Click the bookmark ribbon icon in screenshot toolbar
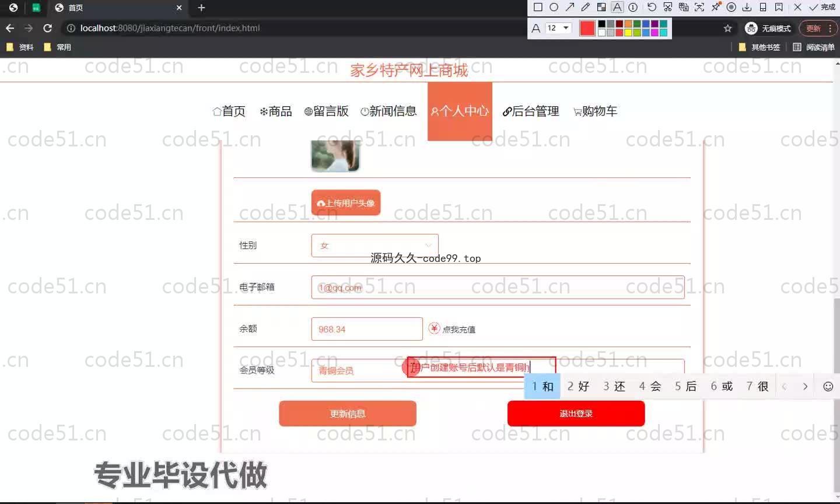Screen dimensions: 840x504 (x=779, y=8)
